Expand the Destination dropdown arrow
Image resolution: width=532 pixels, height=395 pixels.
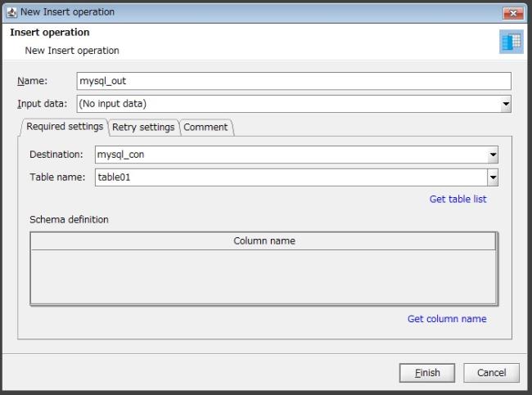click(493, 155)
